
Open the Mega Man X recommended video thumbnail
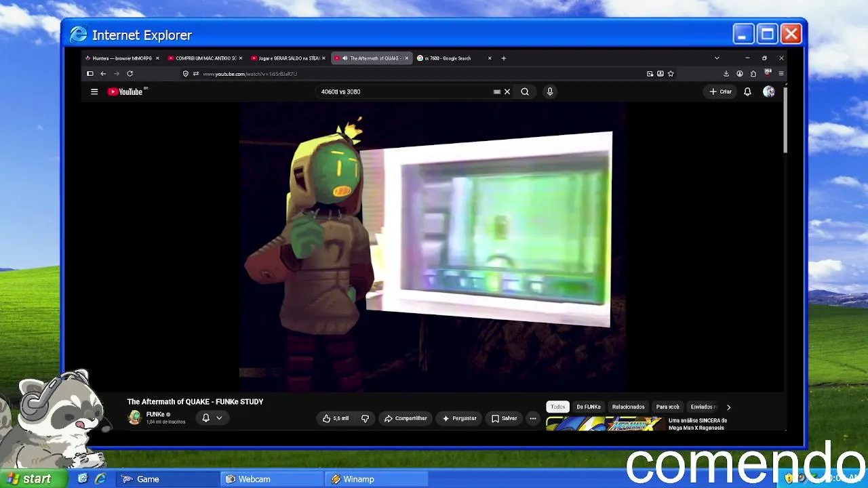click(x=604, y=424)
